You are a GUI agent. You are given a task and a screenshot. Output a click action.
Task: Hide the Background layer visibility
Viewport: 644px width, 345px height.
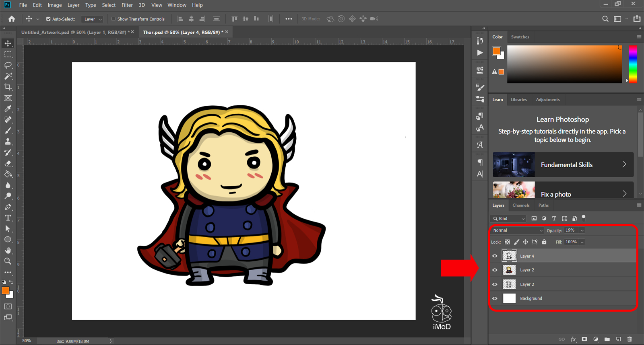[495, 298]
